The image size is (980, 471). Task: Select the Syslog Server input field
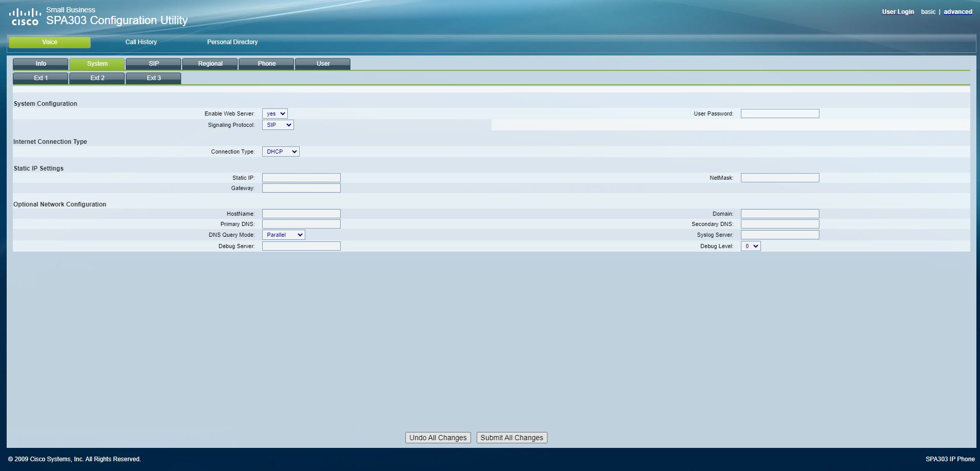click(779, 235)
